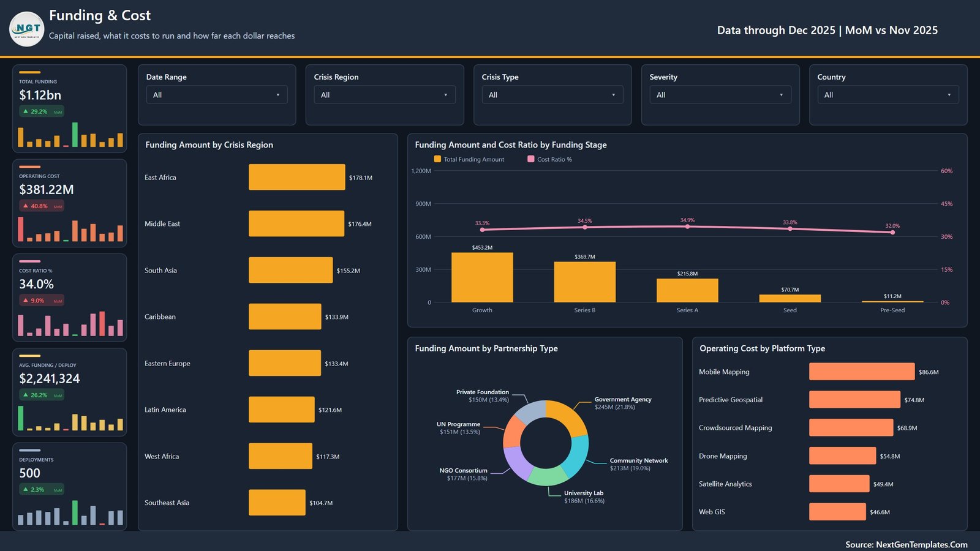Click the Pre-Seed axis label
Image resolution: width=980 pixels, height=551 pixels.
(x=892, y=310)
